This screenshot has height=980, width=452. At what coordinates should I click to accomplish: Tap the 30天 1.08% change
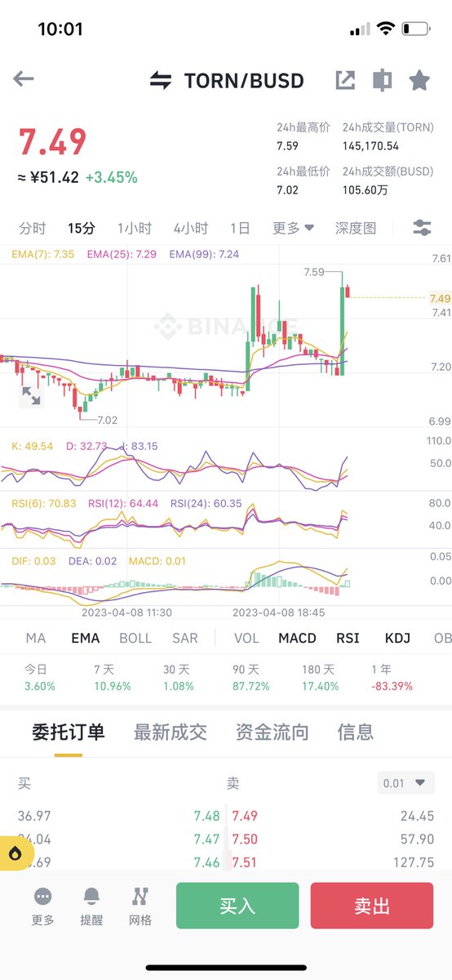point(179,686)
